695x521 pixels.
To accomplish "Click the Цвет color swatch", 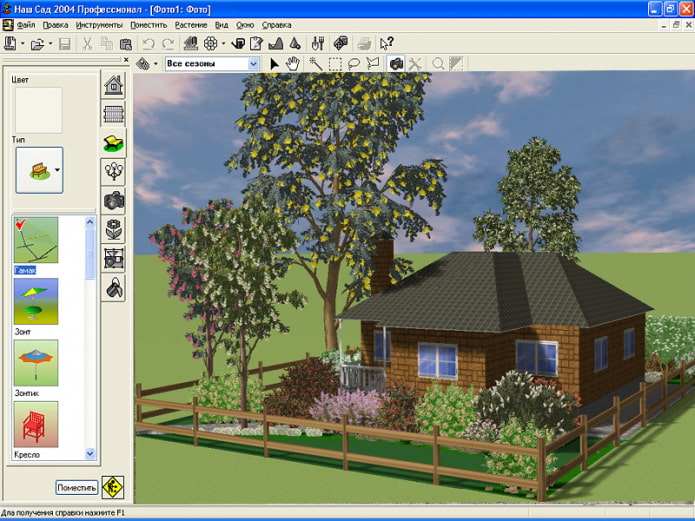I will tap(39, 110).
